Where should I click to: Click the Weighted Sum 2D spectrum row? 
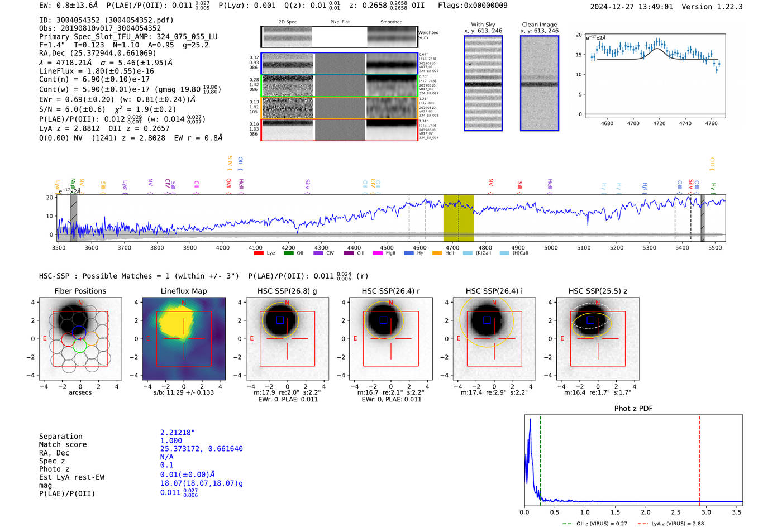(339, 37)
